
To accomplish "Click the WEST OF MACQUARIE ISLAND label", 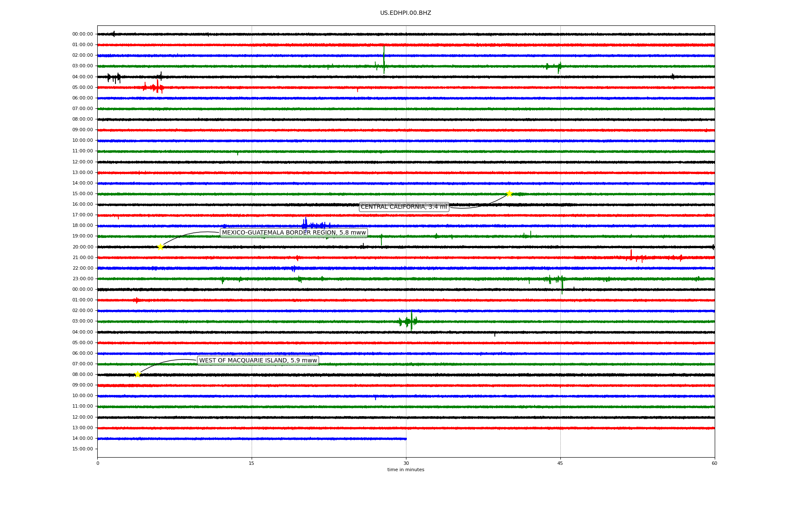I will [x=258, y=360].
